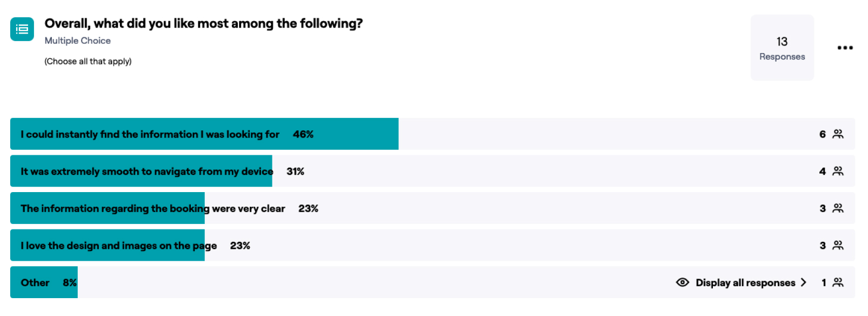The height and width of the screenshot is (316, 868).
Task: Open the three-dot options menu
Action: pos(845,48)
